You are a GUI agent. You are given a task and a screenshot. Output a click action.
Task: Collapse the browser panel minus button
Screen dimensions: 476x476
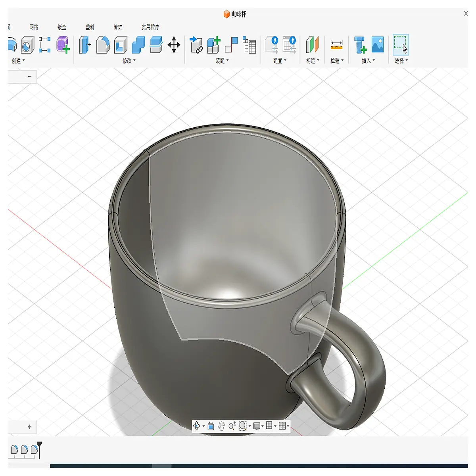pyautogui.click(x=30, y=77)
